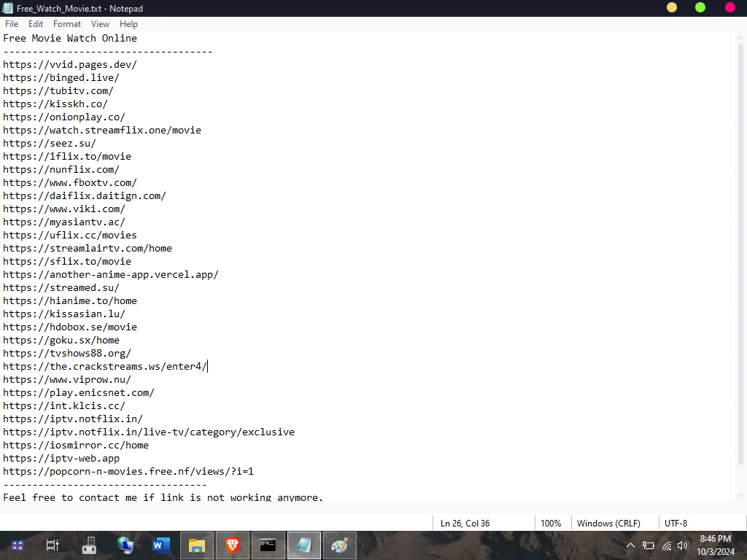Open the Start menu on taskbar

click(x=18, y=545)
